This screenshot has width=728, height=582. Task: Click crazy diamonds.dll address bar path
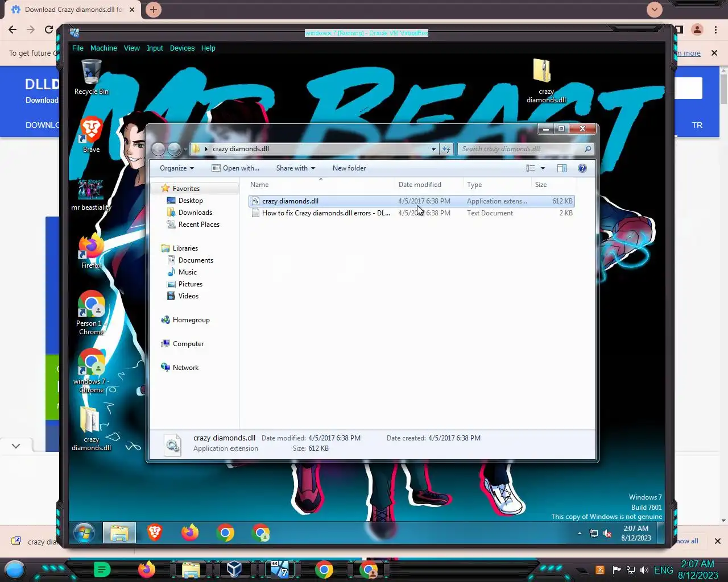click(241, 149)
